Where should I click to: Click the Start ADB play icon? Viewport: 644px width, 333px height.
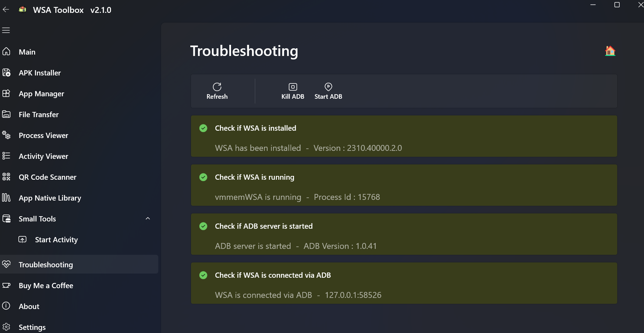click(x=328, y=87)
